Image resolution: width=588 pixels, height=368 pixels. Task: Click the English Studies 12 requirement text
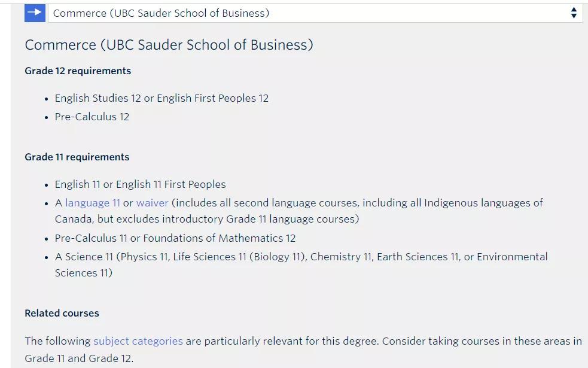click(162, 98)
